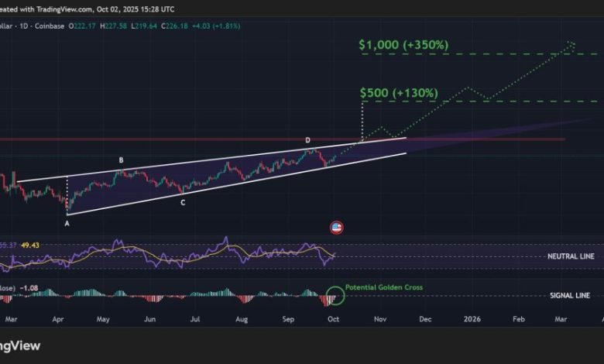Select point D label at the wedge top
The width and height of the screenshot is (604, 364).
pos(307,140)
